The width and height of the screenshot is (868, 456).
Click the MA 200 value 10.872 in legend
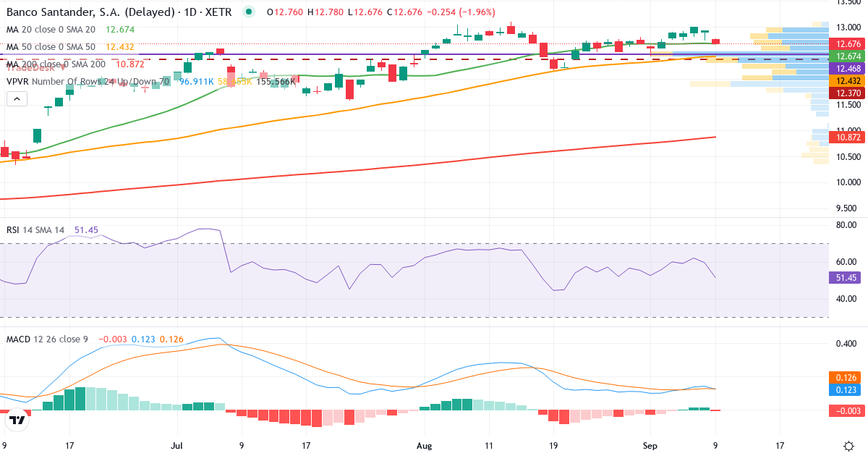click(130, 64)
